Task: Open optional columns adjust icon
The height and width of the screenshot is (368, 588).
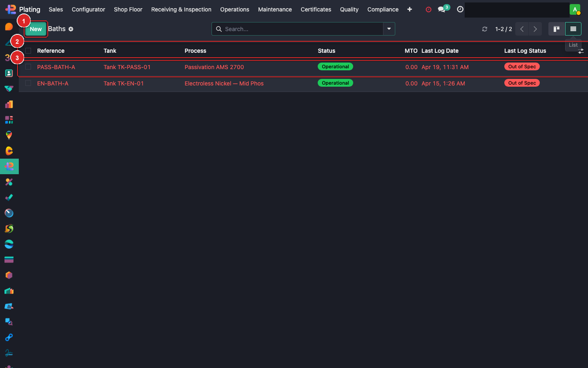Action: coord(581,51)
